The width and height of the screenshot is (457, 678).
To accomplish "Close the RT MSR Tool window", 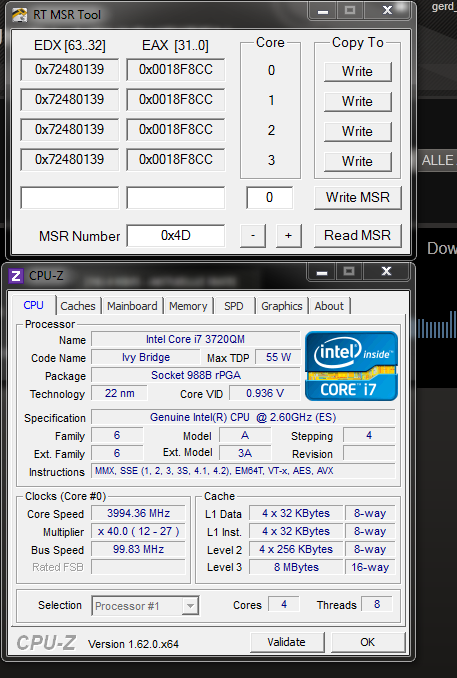I will pyautogui.click(x=387, y=10).
